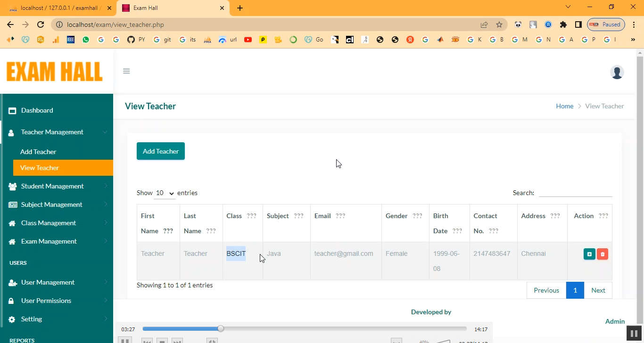The width and height of the screenshot is (644, 343).
Task: Click the red delete trash icon
Action: click(602, 254)
